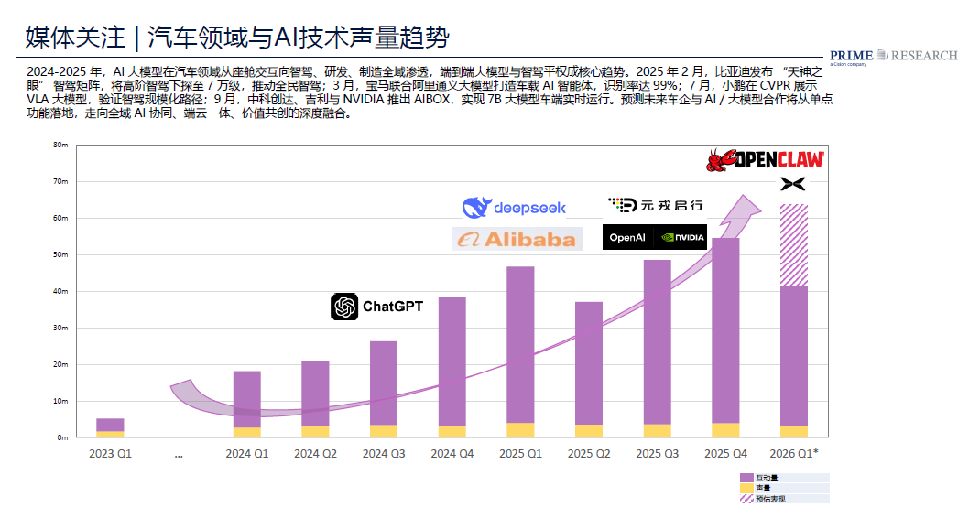Screen dimensions: 980x507
Task: Click the 声量 legend text
Action: [763, 489]
